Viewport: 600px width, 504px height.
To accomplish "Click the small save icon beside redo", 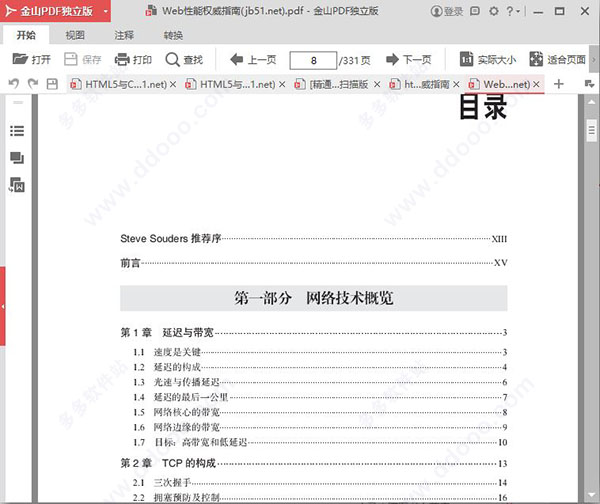I will (x=52, y=84).
